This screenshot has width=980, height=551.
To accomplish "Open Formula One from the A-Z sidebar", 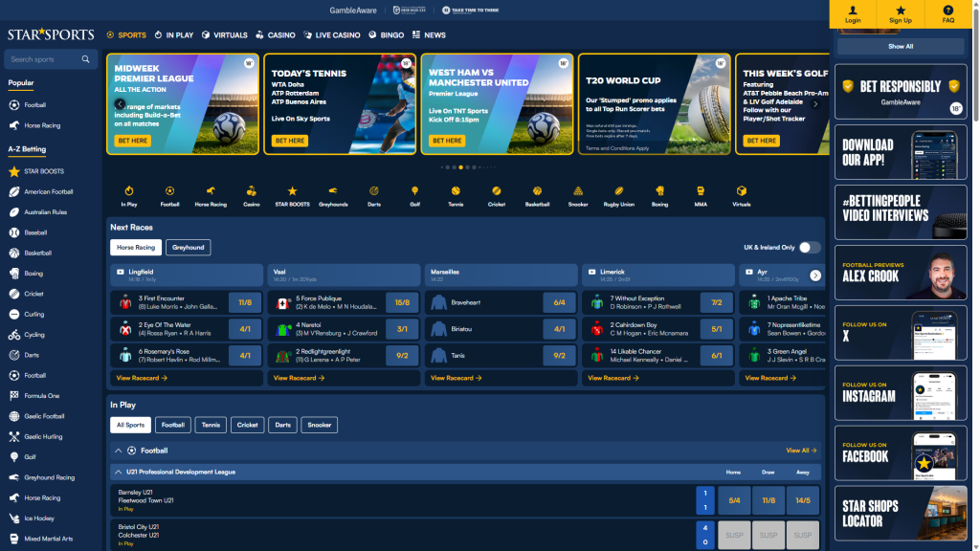I will (x=43, y=395).
